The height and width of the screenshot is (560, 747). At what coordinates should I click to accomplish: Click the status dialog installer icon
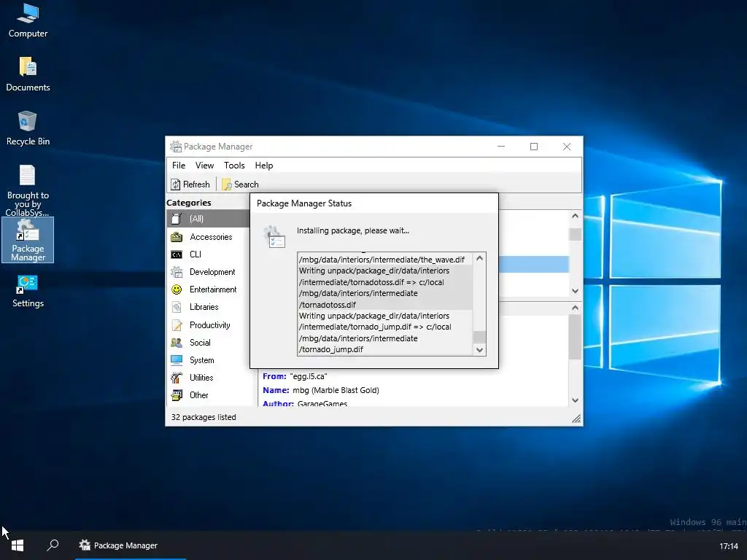click(x=274, y=237)
